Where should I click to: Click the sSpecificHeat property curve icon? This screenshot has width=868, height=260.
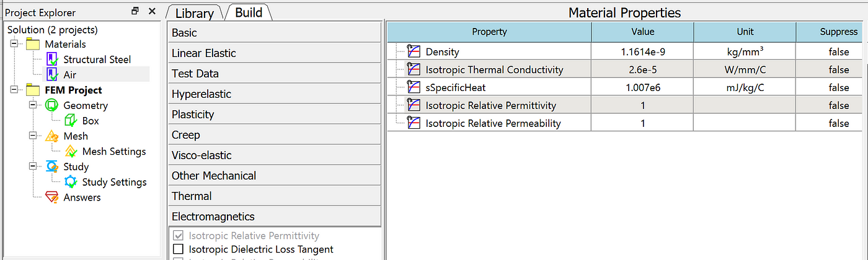[x=414, y=87]
